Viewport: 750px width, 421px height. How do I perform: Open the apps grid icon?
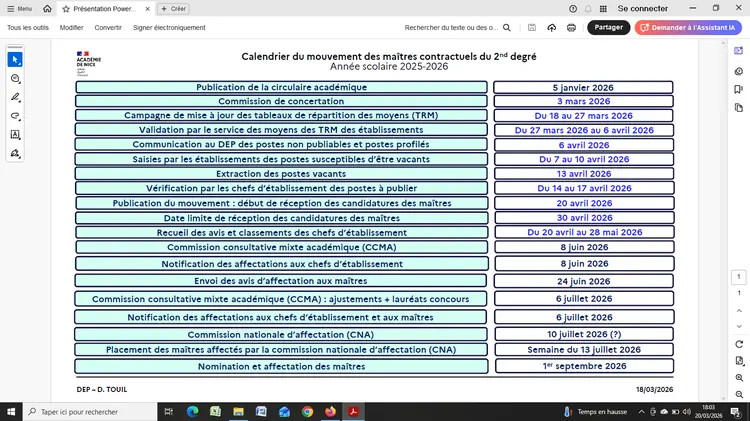pyautogui.click(x=603, y=9)
